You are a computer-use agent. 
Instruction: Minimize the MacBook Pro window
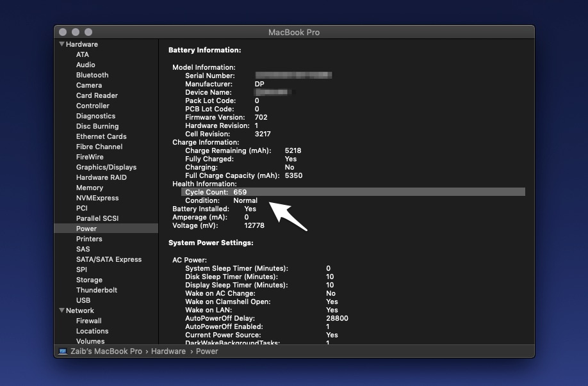coord(76,32)
